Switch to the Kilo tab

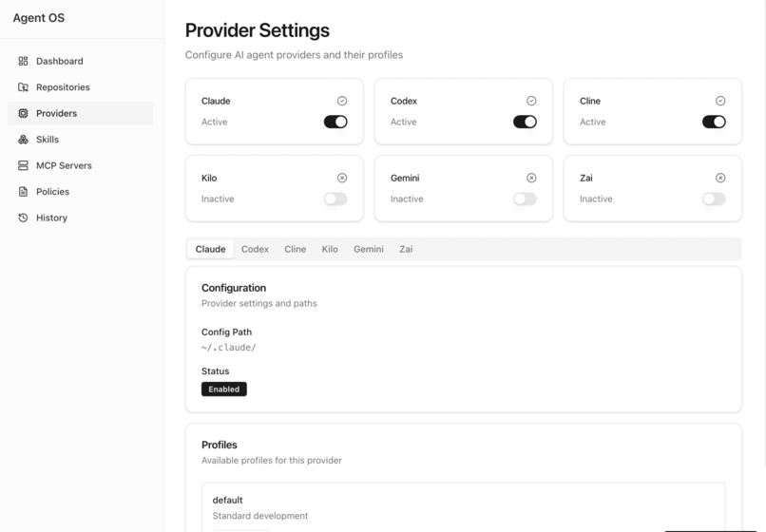click(x=330, y=249)
